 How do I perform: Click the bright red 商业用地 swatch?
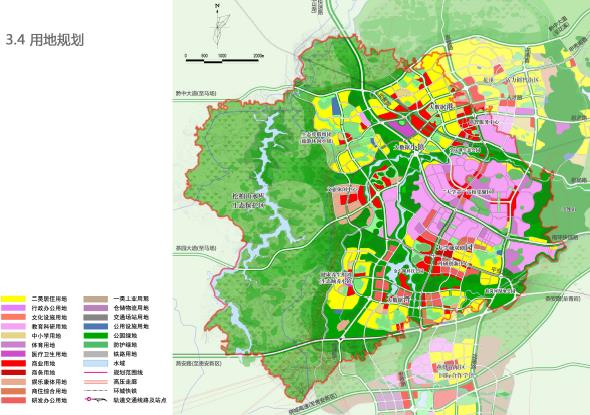(x=13, y=363)
